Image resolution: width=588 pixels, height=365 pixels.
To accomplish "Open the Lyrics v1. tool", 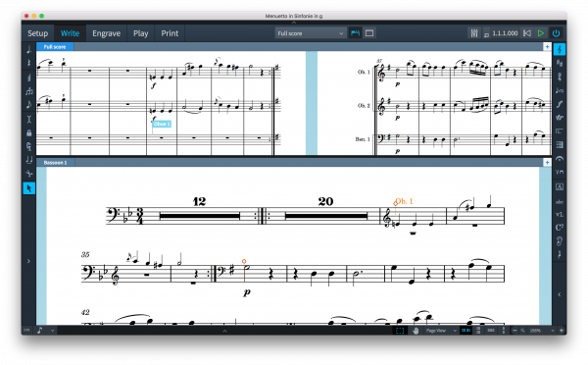I will (560, 214).
